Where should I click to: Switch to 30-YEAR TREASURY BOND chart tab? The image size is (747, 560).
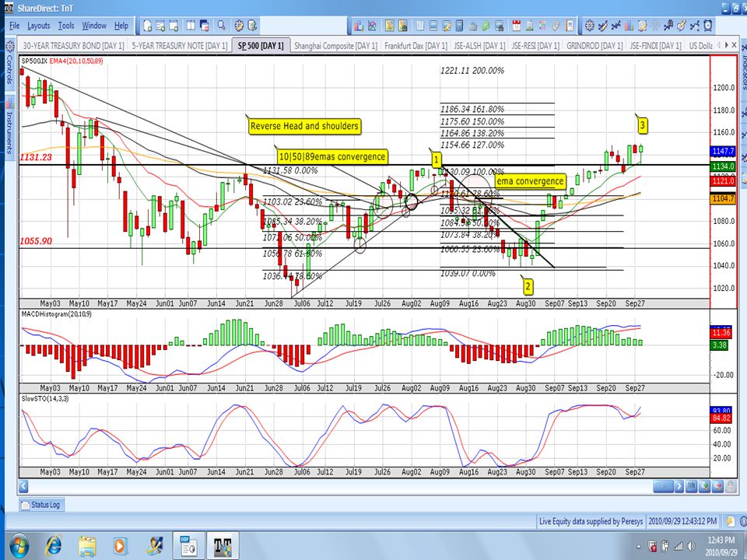pyautogui.click(x=73, y=46)
